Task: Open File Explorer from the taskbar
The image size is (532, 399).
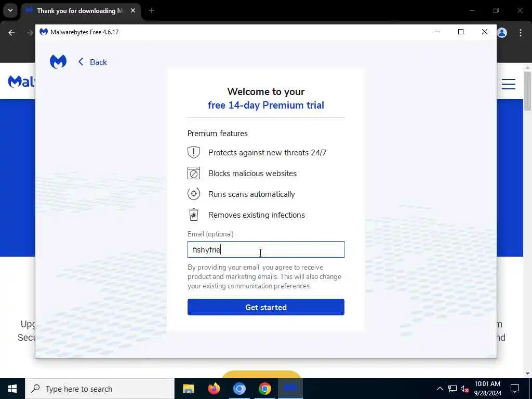Action: click(x=188, y=389)
